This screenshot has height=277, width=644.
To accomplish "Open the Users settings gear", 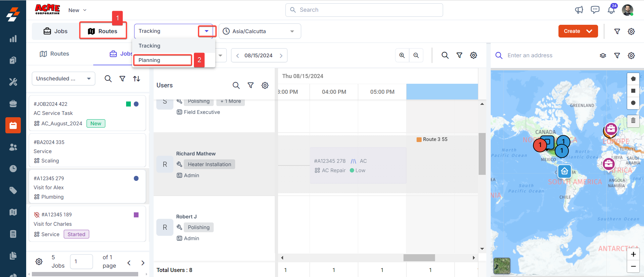I will coord(265,85).
